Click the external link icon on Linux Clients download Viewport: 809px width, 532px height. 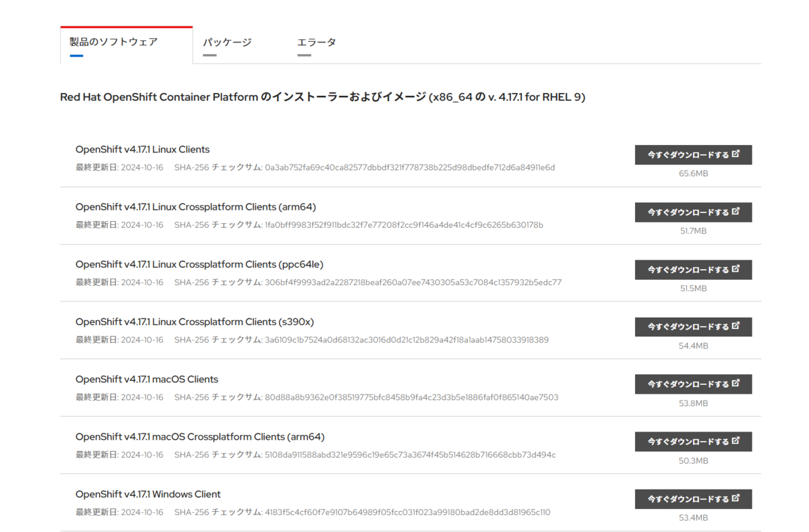735,154
